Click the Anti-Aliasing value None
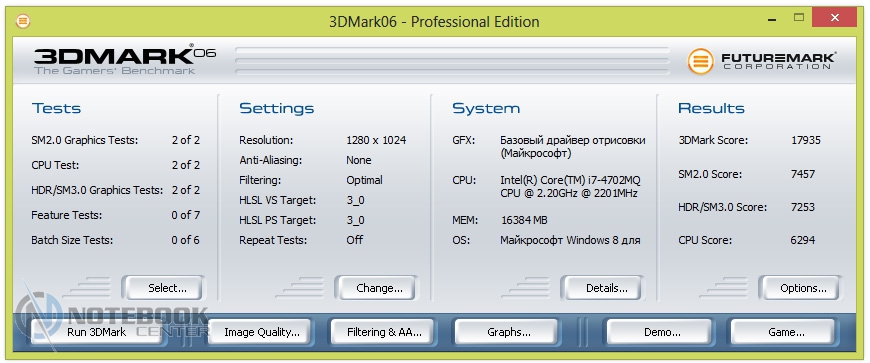The width and height of the screenshot is (870, 363). [x=359, y=160]
